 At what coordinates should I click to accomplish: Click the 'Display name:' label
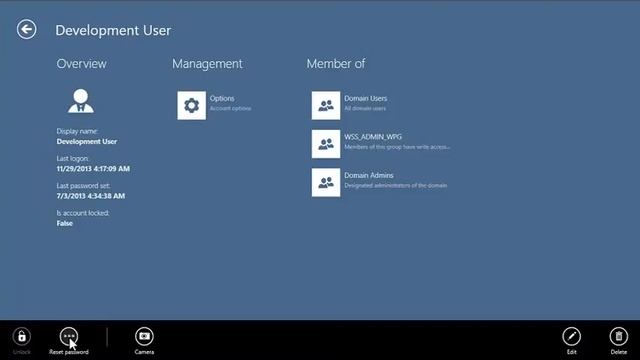(x=77, y=131)
